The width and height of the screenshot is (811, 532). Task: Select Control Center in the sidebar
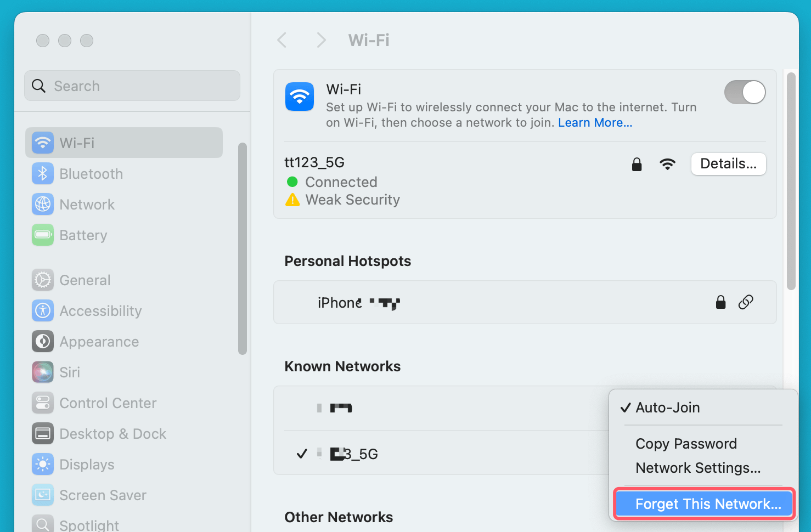(x=108, y=403)
